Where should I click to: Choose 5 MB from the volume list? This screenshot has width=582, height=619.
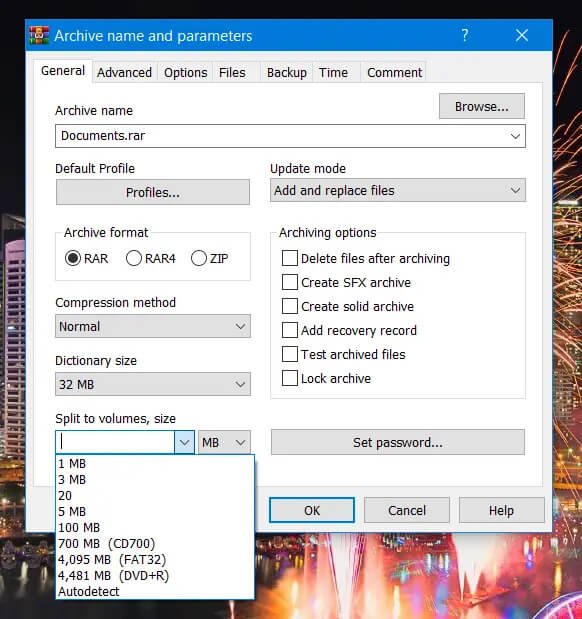(x=155, y=511)
